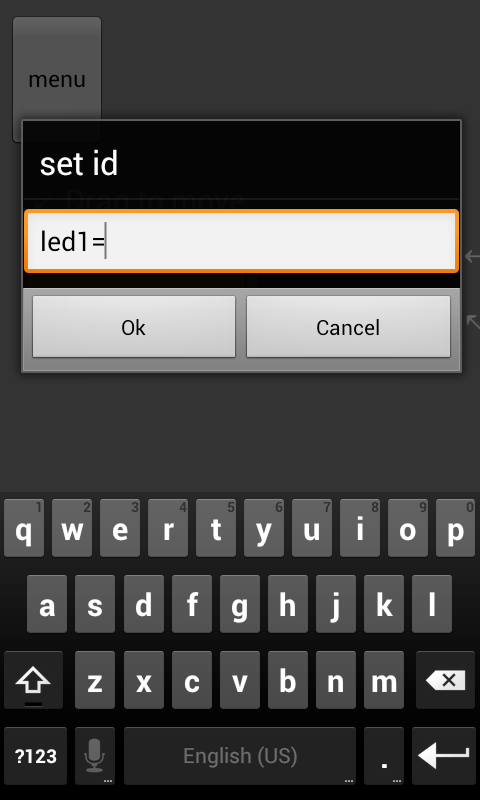Screen dimensions: 480x800
Task: Tap the shift arrow key
Action: (x=33, y=680)
